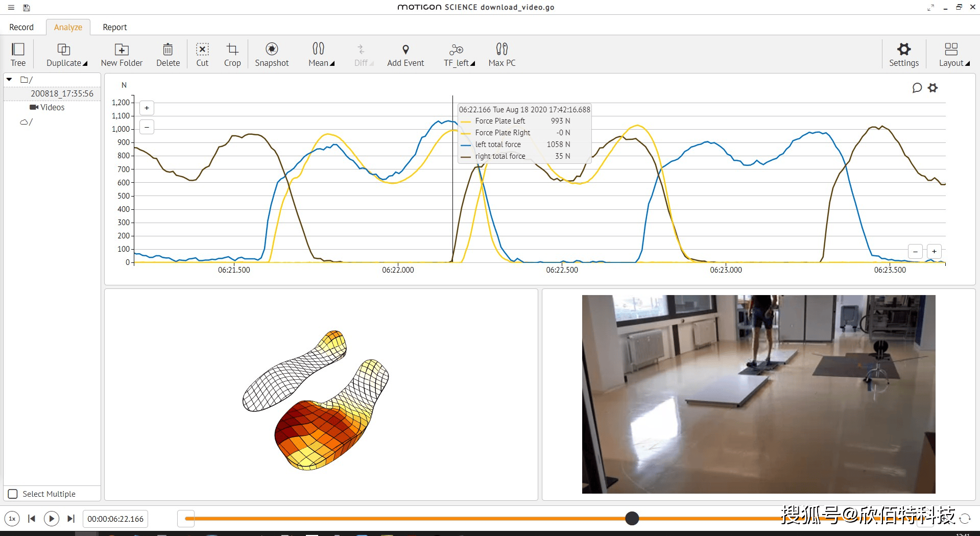
Task: Collapse the root folder tree arrow
Action: pos(9,80)
